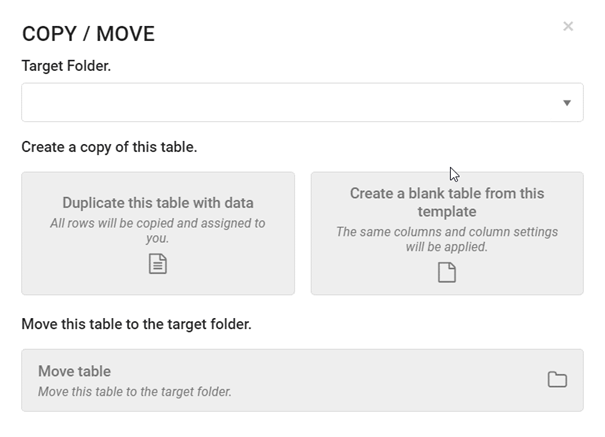Click the 'same columns and column settings' description

[x=447, y=239]
